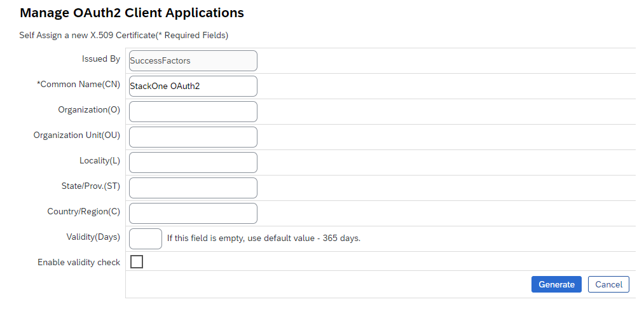Image resolution: width=644 pixels, height=311 pixels.
Task: Click the Self Assign X.509 Certificate subtitle
Action: (123, 36)
